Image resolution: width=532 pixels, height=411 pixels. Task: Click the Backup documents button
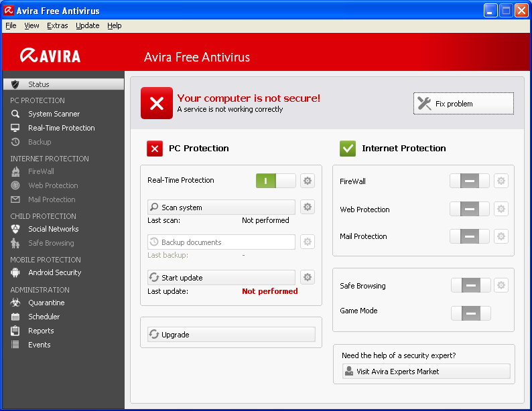pos(221,242)
